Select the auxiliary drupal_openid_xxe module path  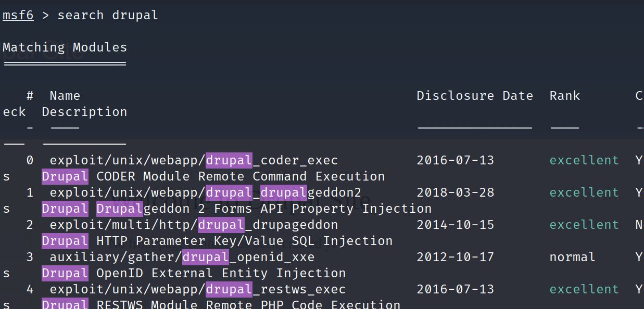pyautogui.click(x=182, y=257)
